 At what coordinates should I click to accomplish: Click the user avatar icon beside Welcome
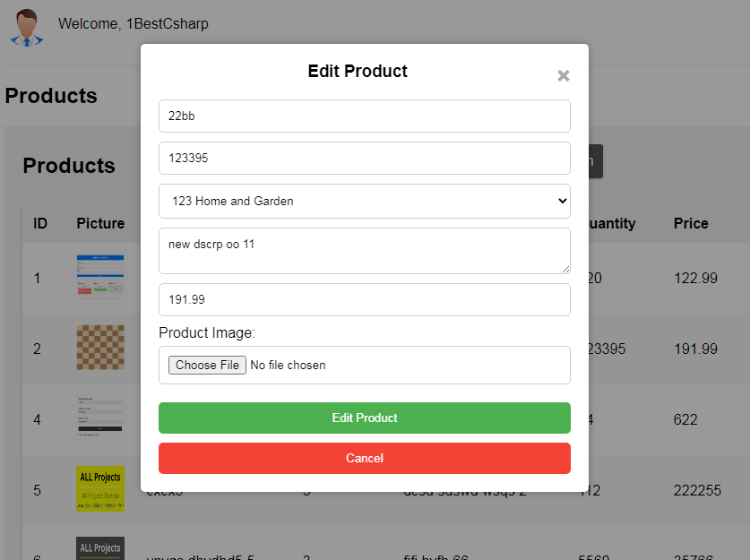point(27,28)
